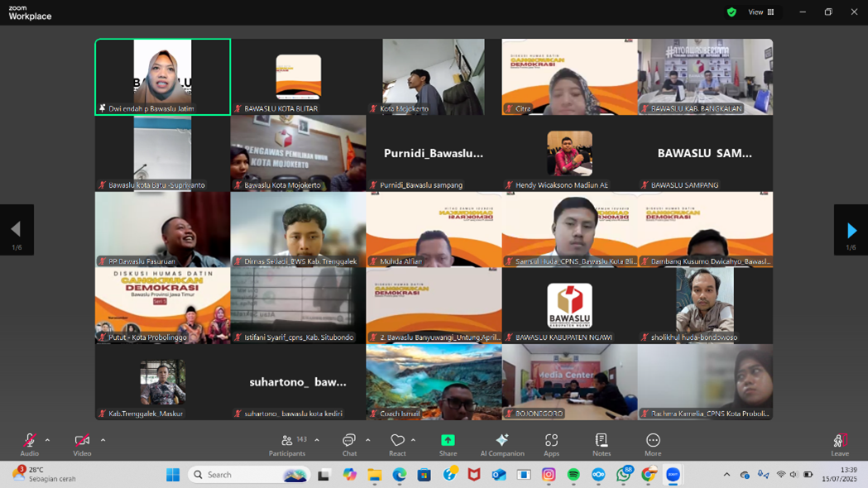The width and height of the screenshot is (868, 488).
Task: Open the More options menu
Action: point(653,445)
